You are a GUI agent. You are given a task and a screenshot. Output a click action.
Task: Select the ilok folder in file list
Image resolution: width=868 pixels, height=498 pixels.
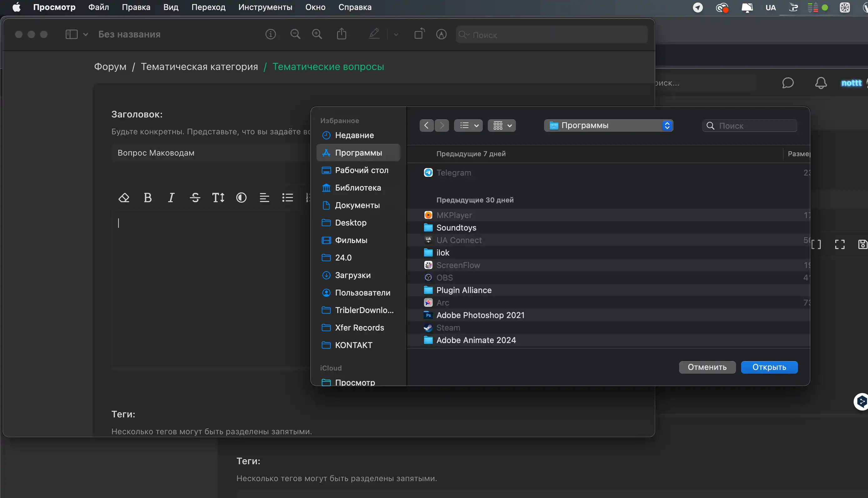pyautogui.click(x=608, y=253)
